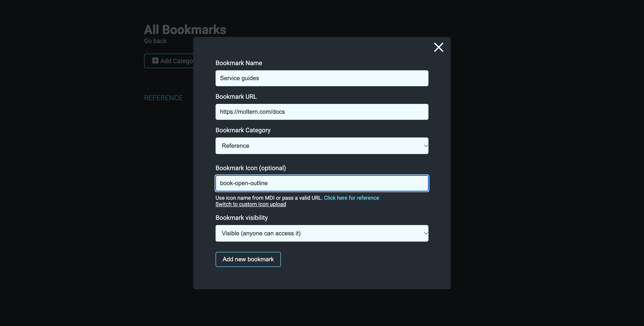Click the Bookmark Category label
Screen dimensions: 644x326
coord(243,130)
